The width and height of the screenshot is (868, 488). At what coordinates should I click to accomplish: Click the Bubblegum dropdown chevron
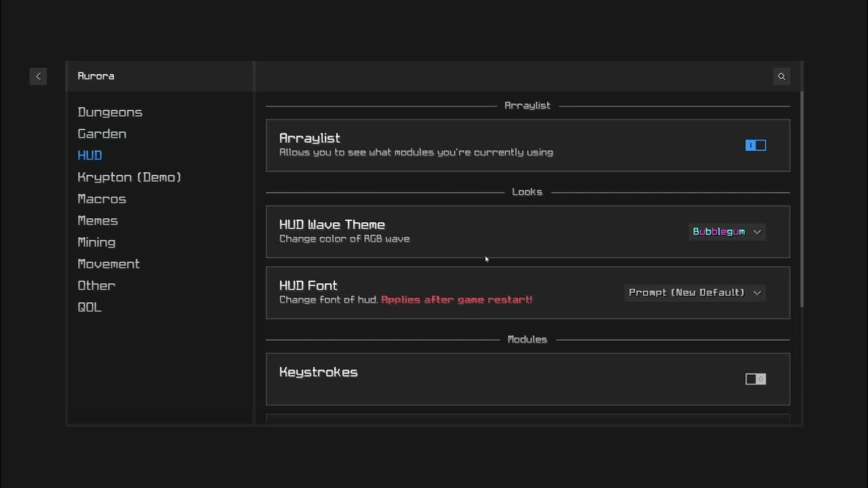tap(757, 232)
